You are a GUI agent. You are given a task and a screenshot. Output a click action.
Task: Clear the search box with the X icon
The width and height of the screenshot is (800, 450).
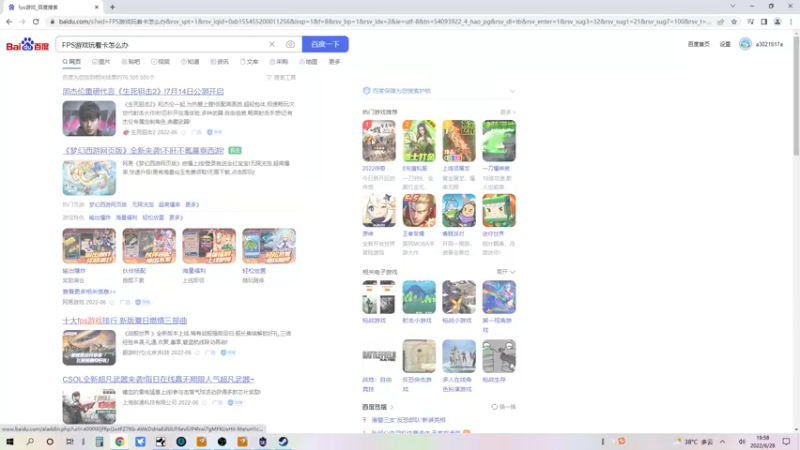[272, 44]
